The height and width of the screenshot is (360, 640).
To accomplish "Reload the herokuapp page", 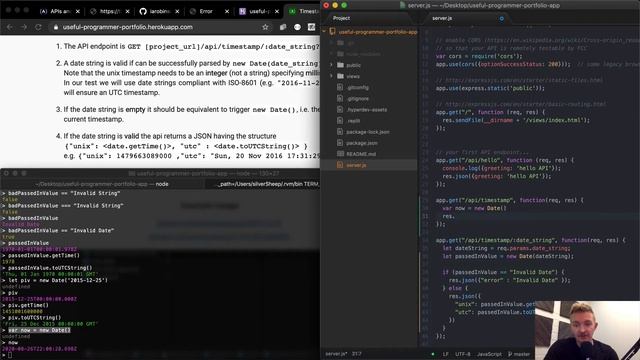I will pos(38,27).
